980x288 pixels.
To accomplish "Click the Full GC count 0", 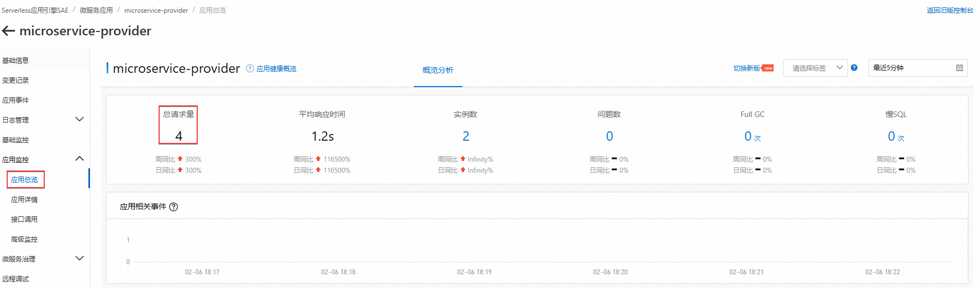I will (x=748, y=136).
